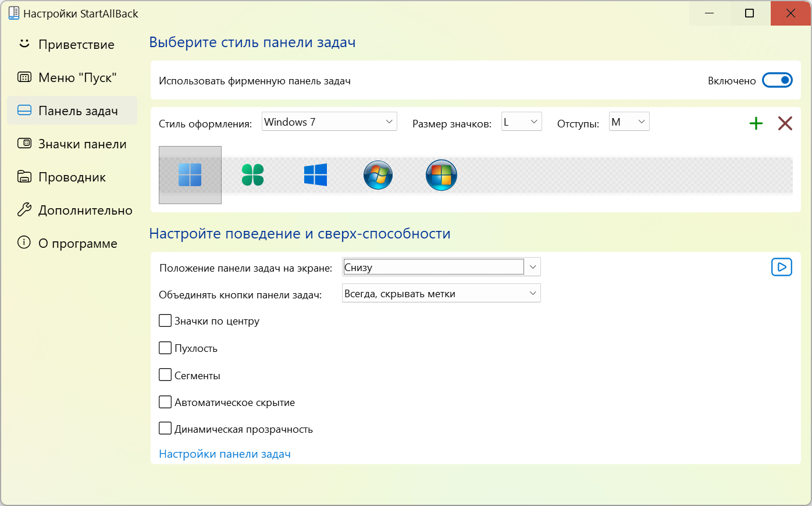Image resolution: width=812 pixels, height=506 pixels.
Task: Expand the 'Размер значков' dropdown
Action: pyautogui.click(x=521, y=122)
